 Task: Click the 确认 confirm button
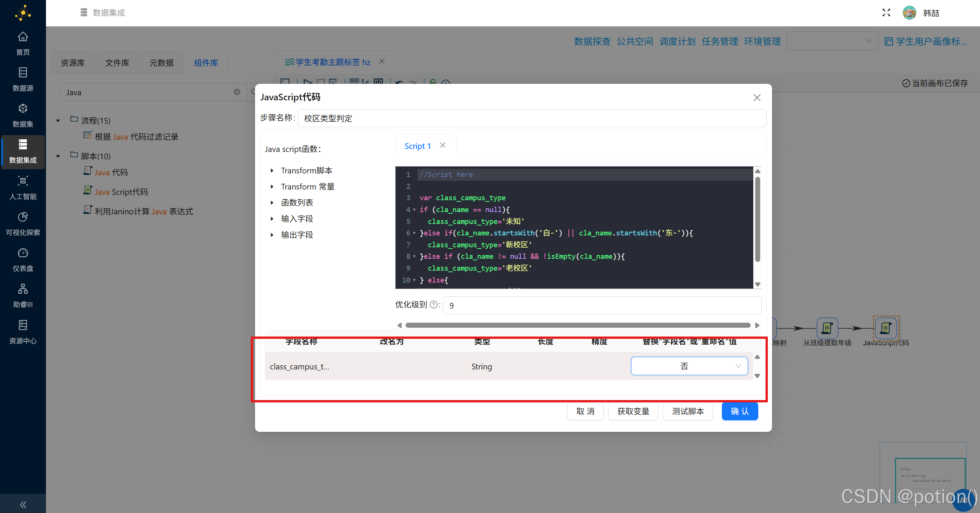pos(740,411)
